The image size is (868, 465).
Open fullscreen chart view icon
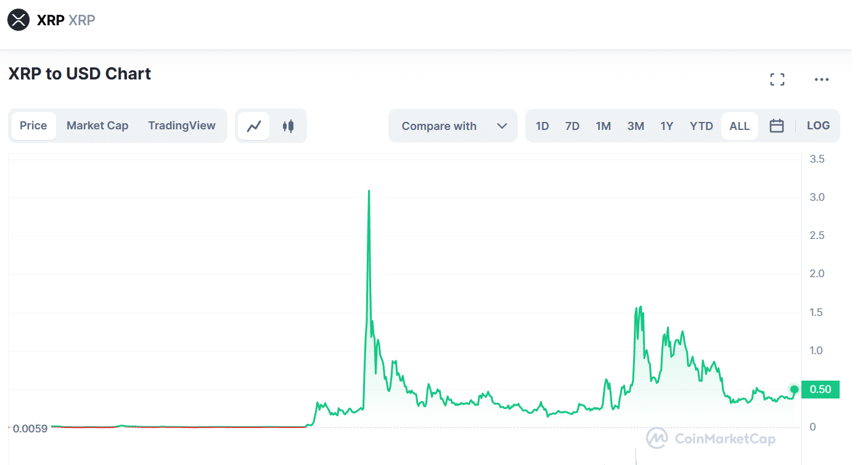777,79
